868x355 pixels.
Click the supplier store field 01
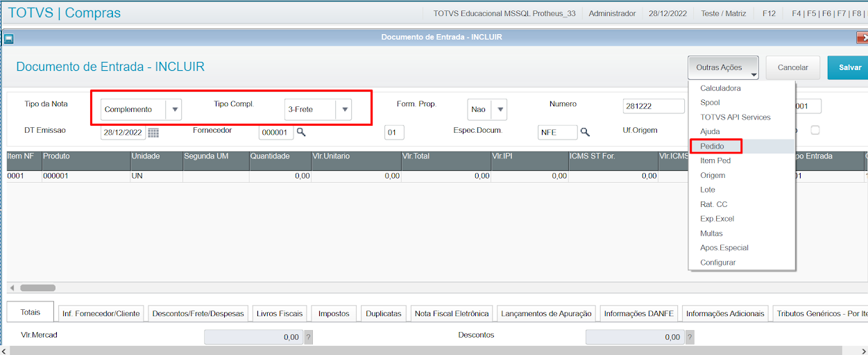click(394, 132)
